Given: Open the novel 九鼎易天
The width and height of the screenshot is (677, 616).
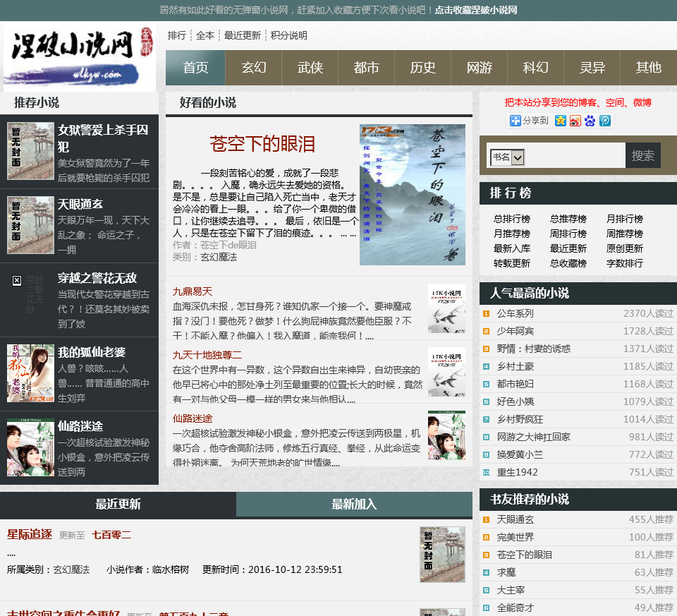Looking at the screenshot, I should coord(193,291).
